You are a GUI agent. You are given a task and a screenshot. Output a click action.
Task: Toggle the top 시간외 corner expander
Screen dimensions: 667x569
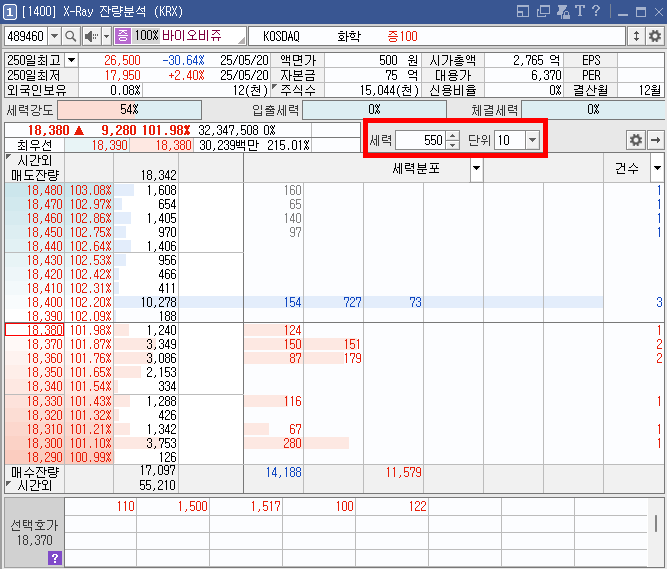(9, 157)
